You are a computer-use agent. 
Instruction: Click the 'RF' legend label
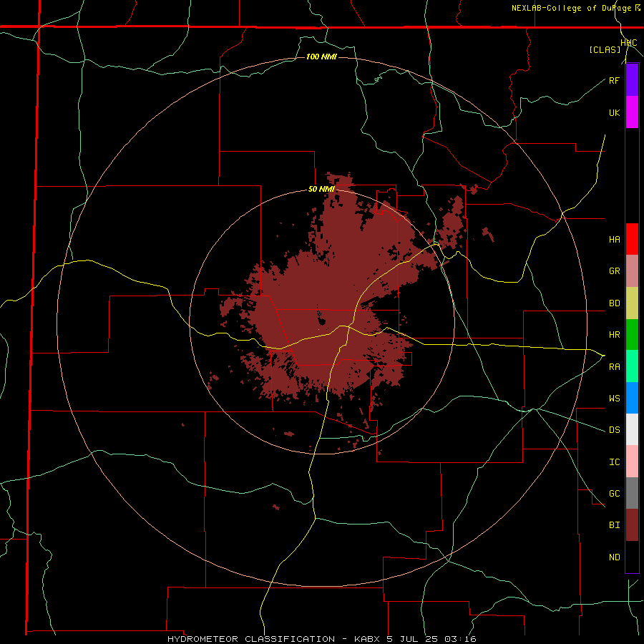(614, 80)
